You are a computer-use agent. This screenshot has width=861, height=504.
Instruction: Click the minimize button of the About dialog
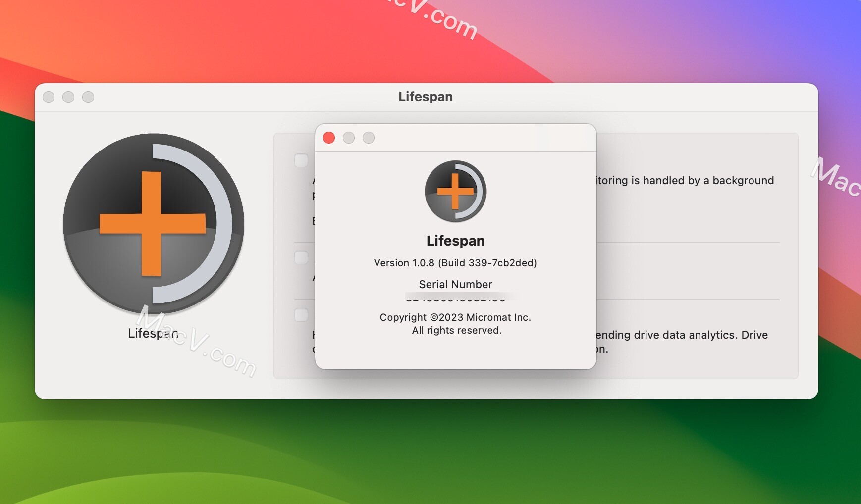(x=349, y=138)
